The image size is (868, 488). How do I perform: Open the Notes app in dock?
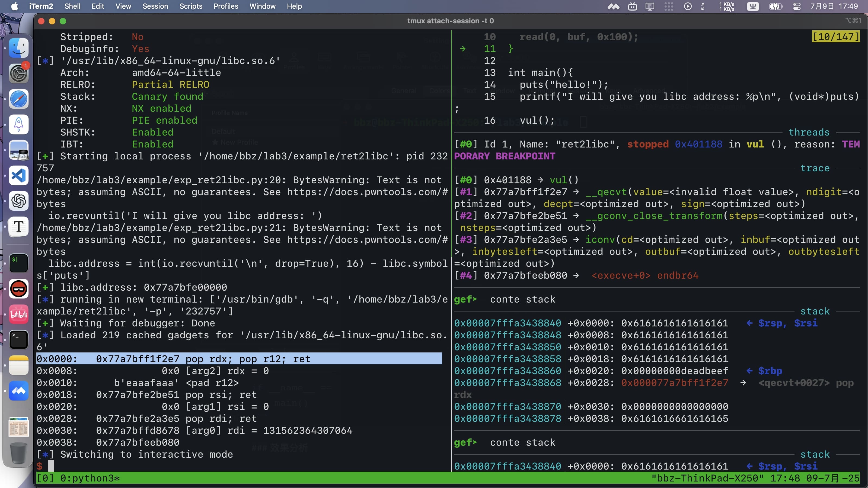[x=18, y=365]
